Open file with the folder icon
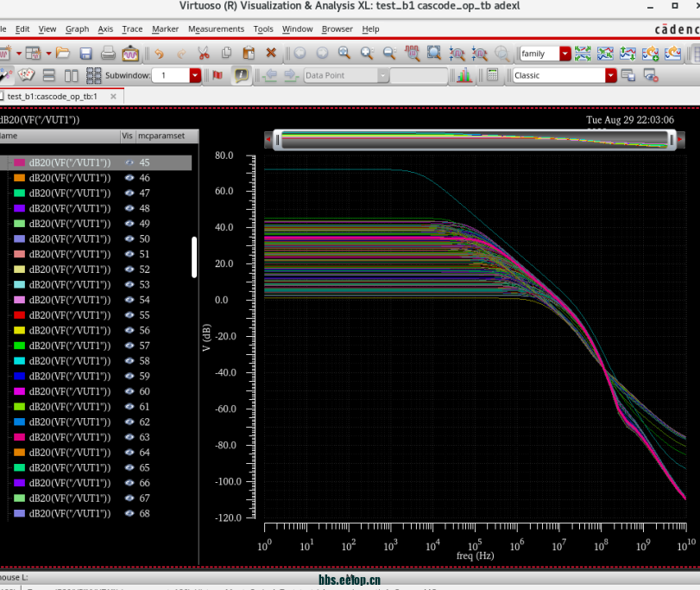Viewport: 700px width, 590px height. tap(63, 54)
